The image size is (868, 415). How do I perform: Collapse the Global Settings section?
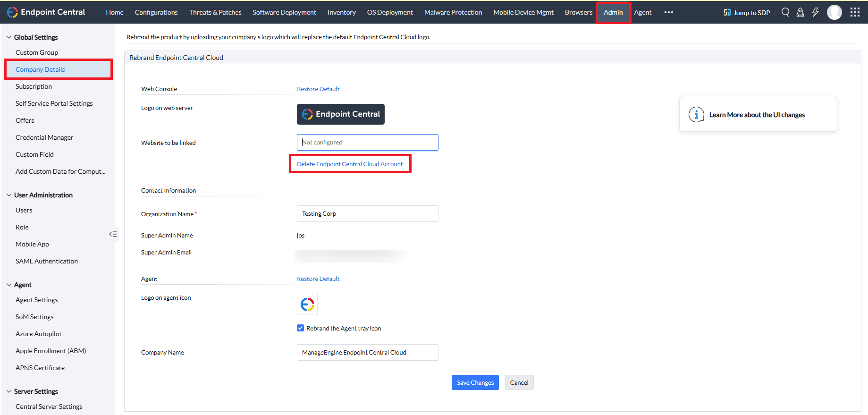point(9,37)
